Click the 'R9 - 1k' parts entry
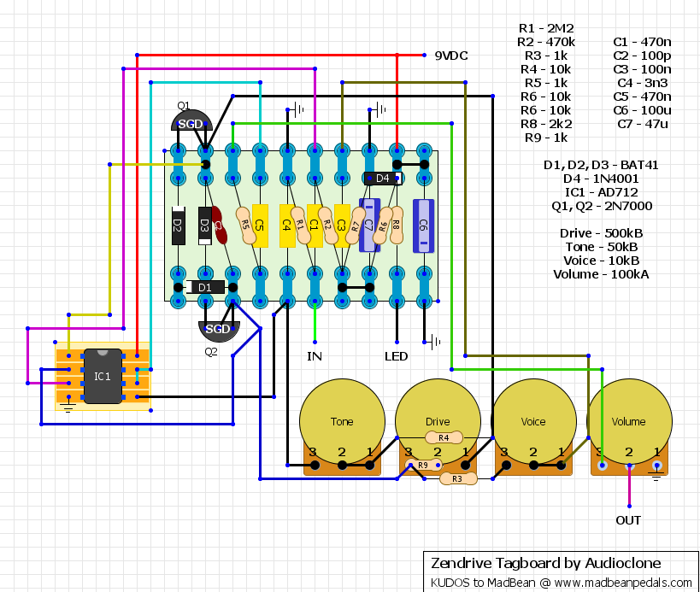The image size is (700, 592). [546, 138]
